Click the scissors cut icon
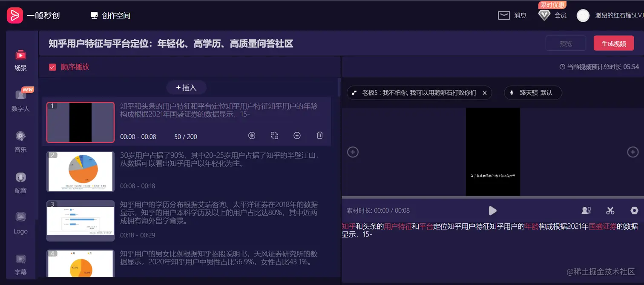The height and width of the screenshot is (285, 644). tap(610, 211)
